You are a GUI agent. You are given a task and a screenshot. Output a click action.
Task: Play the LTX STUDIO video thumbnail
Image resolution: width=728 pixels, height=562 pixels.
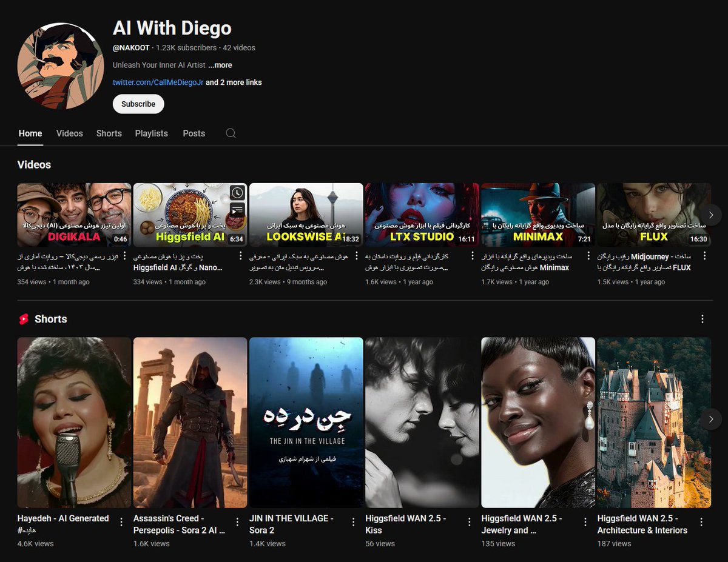[422, 215]
